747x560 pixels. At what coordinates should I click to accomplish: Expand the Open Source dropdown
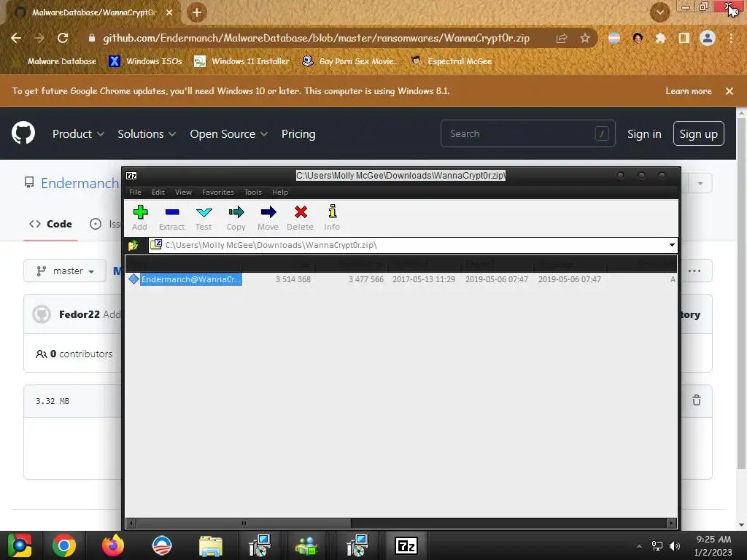228,134
